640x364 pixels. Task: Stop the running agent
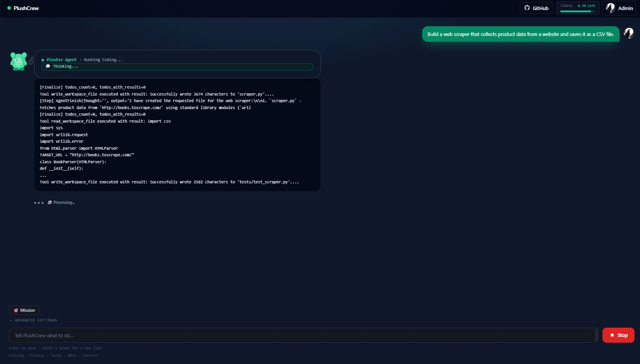pos(618,335)
